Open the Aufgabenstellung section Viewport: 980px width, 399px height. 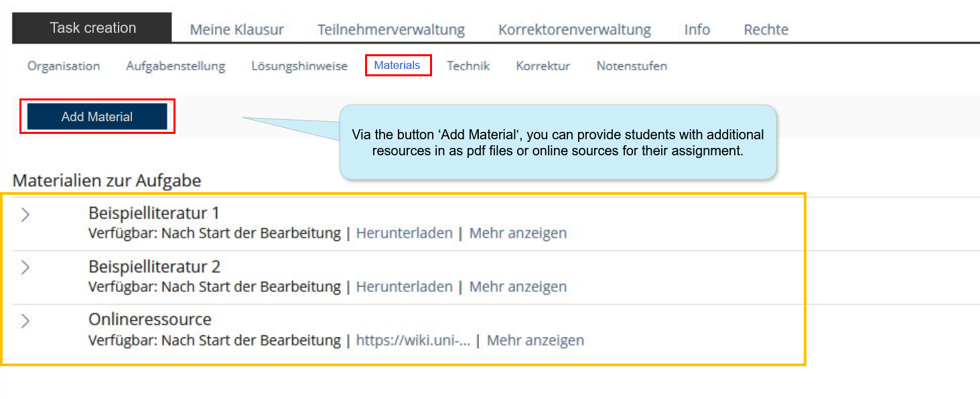tap(176, 66)
